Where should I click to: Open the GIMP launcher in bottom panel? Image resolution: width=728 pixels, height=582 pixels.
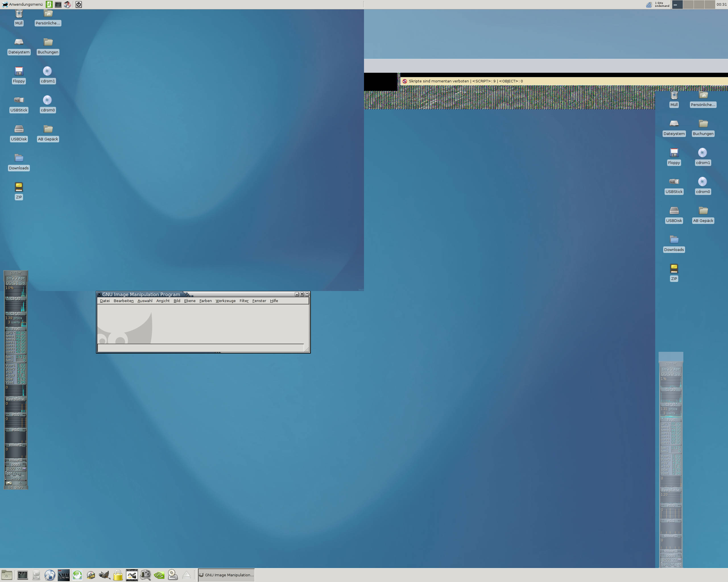click(x=104, y=575)
